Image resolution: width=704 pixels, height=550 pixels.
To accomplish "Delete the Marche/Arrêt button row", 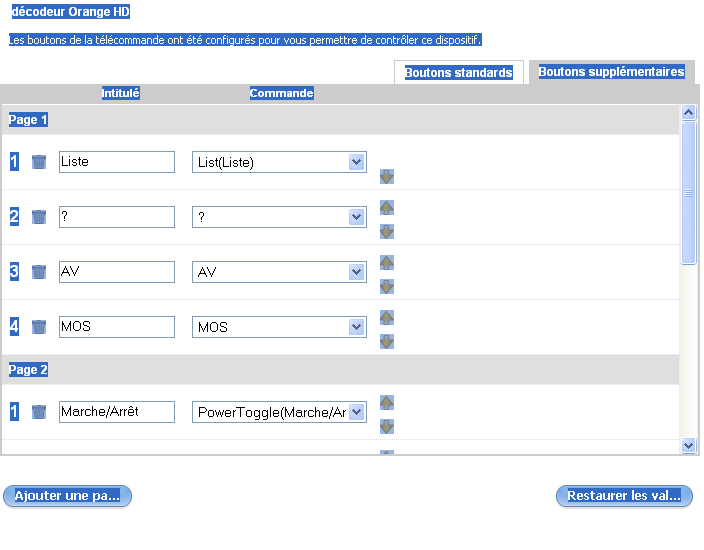I will pos(39,412).
